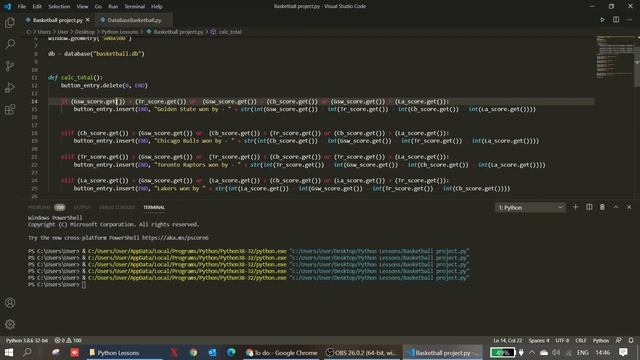This screenshot has width=640, height=360.
Task: Close the terminal panel
Action: pos(629,207)
